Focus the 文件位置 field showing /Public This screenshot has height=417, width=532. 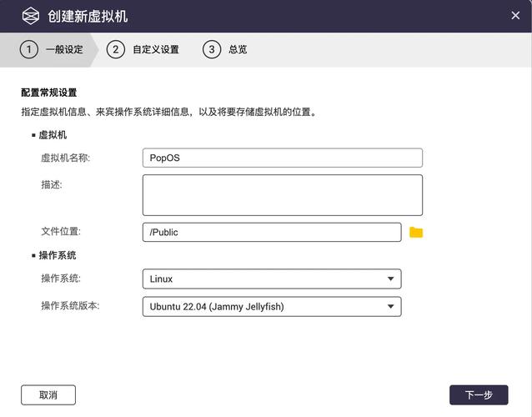click(x=272, y=233)
